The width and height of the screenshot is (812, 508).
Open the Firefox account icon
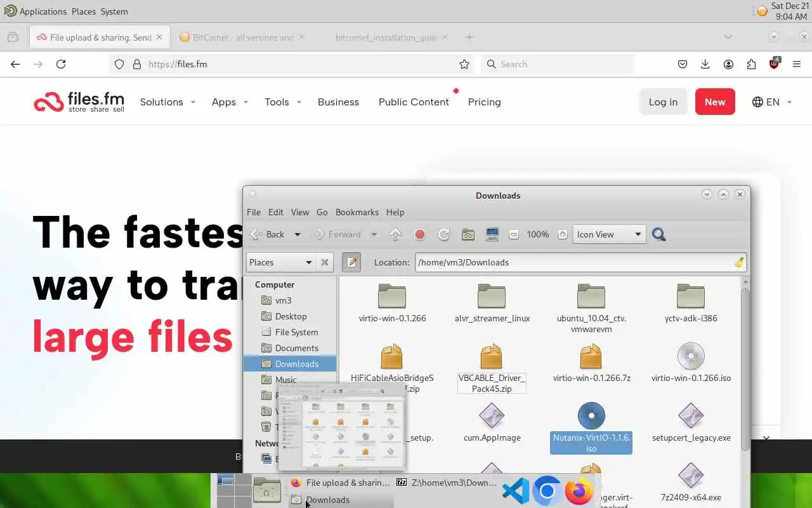(x=728, y=64)
